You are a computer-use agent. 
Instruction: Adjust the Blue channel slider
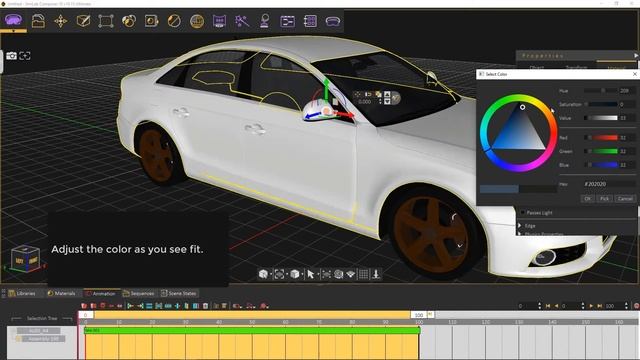[600, 165]
